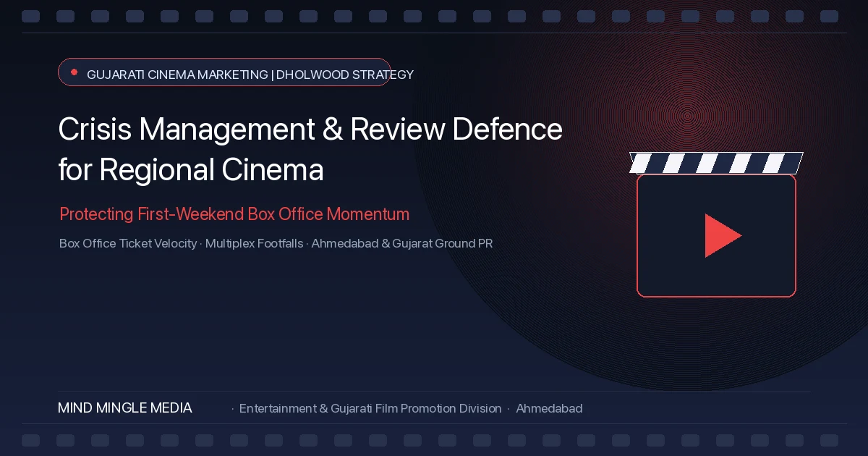Click the footer 'Ahmedabad' location text

coord(549,408)
